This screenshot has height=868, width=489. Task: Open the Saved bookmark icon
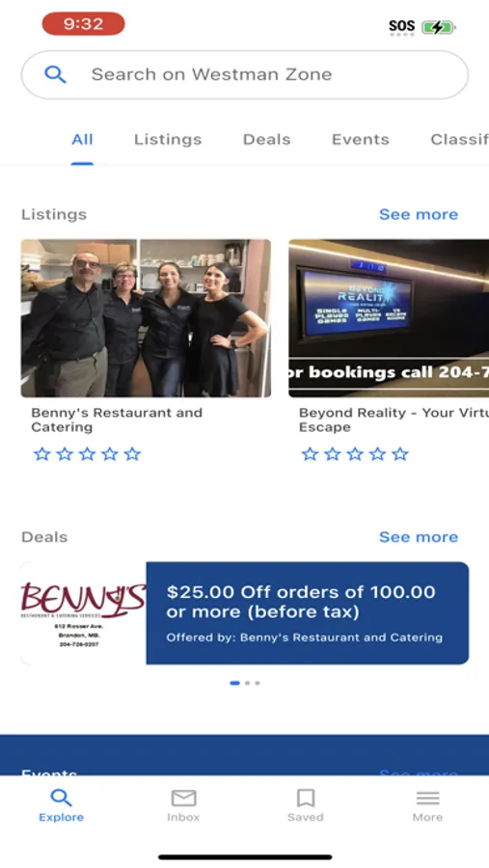coord(306,798)
